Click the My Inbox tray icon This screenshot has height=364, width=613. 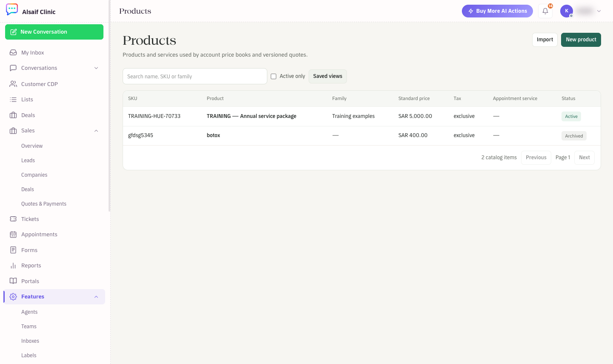pos(13,53)
